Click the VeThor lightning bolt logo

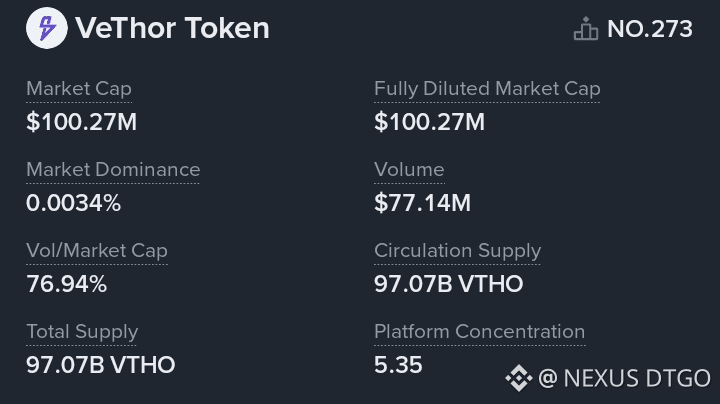click(46, 28)
